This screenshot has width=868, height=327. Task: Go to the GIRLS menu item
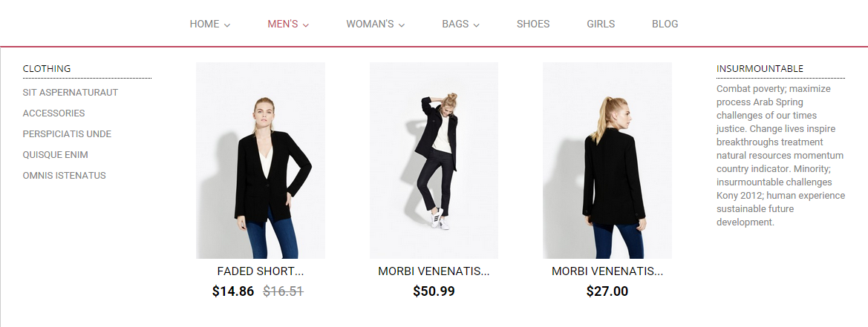(x=601, y=24)
